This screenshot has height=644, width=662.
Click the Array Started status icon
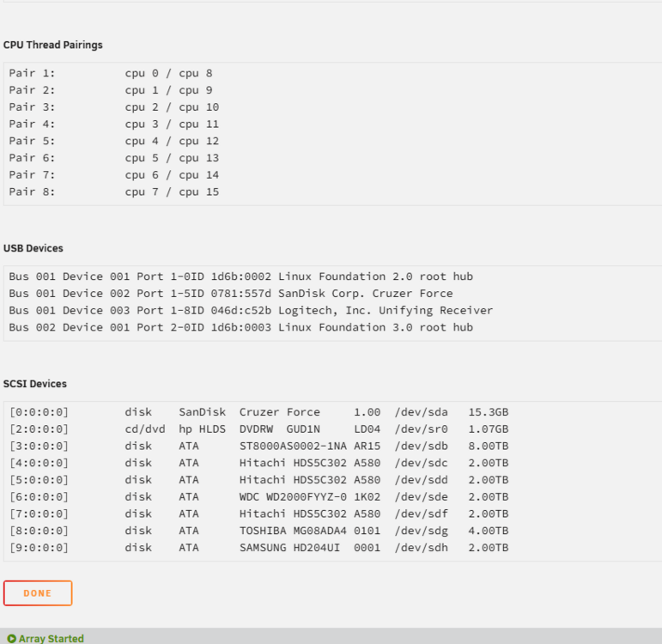coord(12,639)
